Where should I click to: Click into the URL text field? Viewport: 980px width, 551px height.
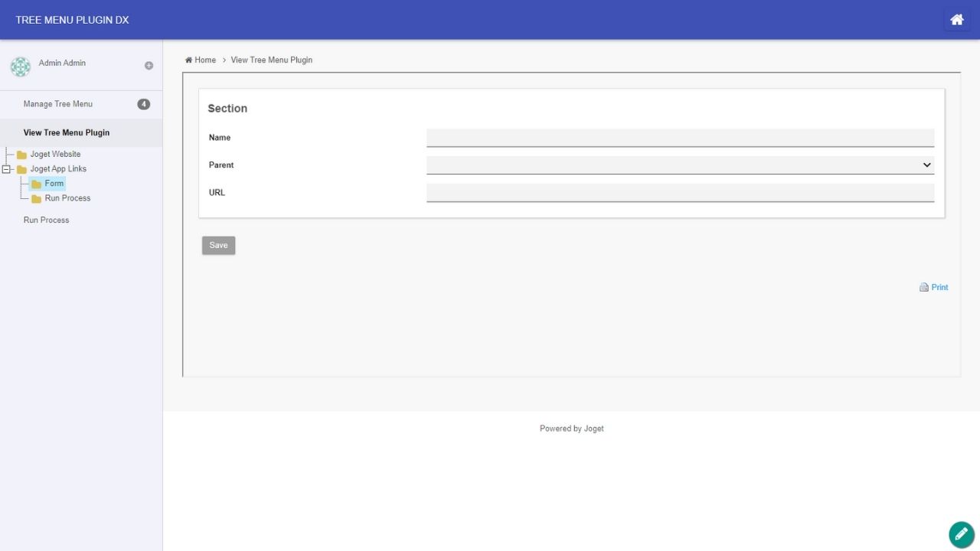pyautogui.click(x=680, y=193)
